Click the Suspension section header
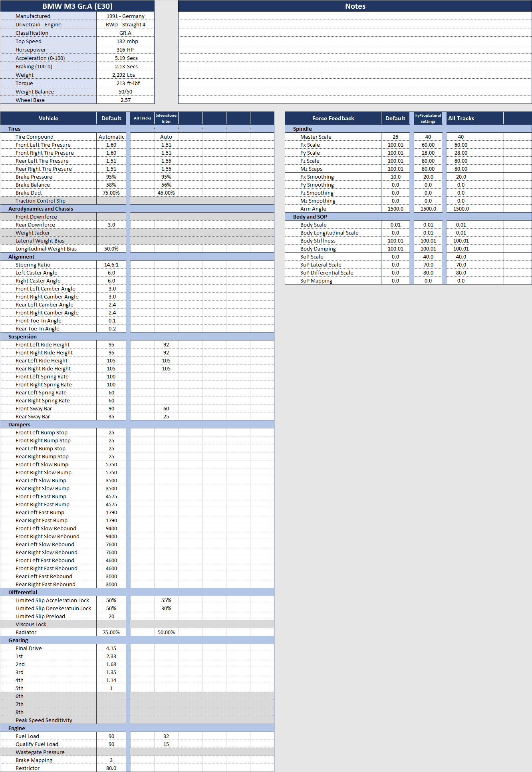Image resolution: width=532 pixels, height=772 pixels. [137, 336]
